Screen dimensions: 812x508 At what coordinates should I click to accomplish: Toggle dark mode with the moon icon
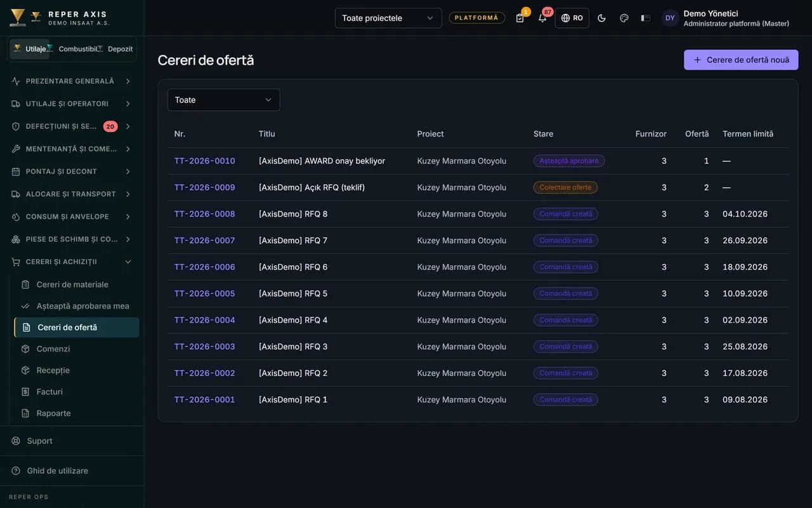(x=601, y=18)
